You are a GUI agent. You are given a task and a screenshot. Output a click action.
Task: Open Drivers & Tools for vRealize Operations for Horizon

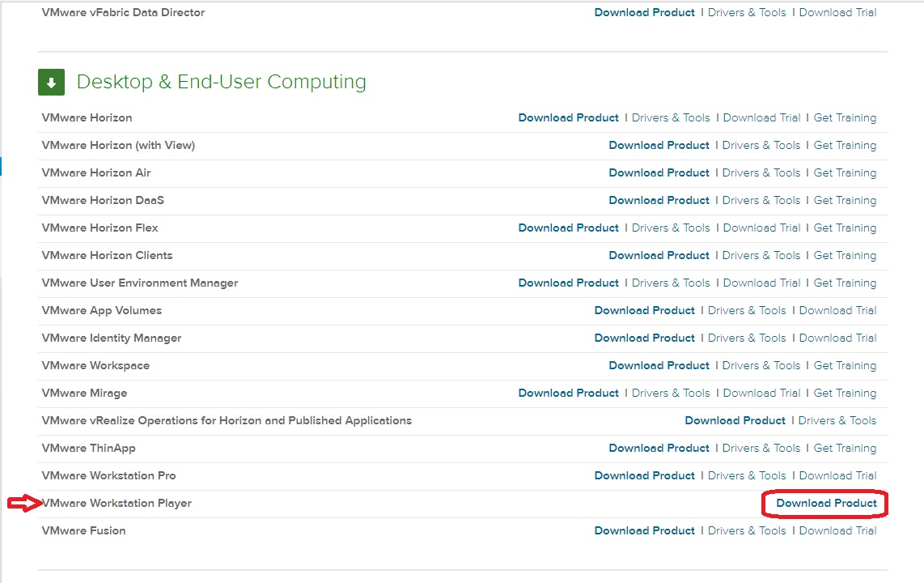click(837, 421)
